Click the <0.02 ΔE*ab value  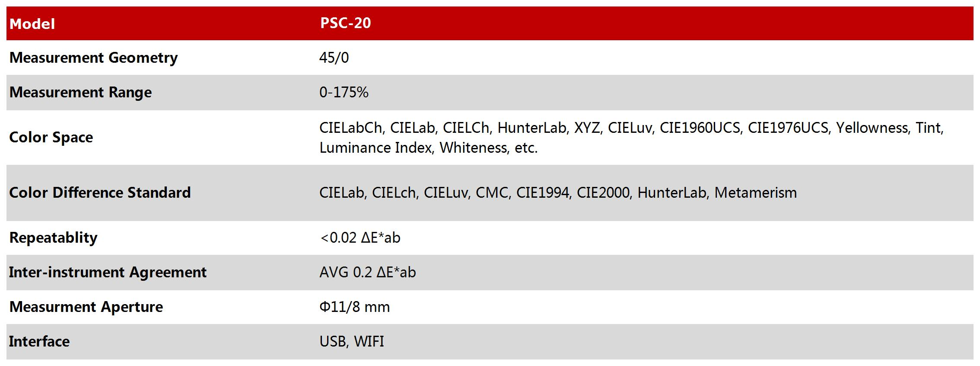point(360,238)
